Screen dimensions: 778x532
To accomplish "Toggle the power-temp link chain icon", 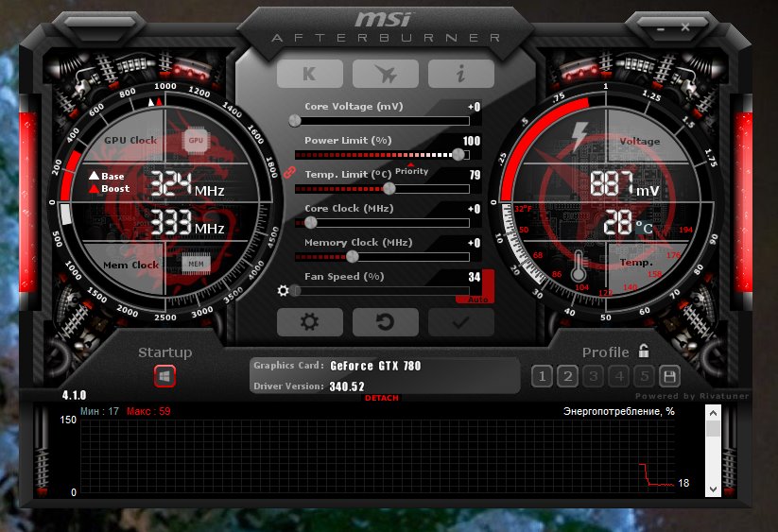I will point(288,173).
